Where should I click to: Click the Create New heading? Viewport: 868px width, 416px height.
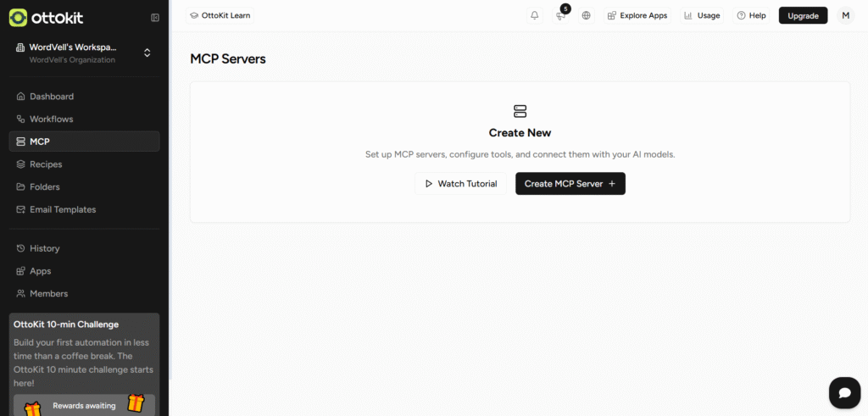click(520, 133)
